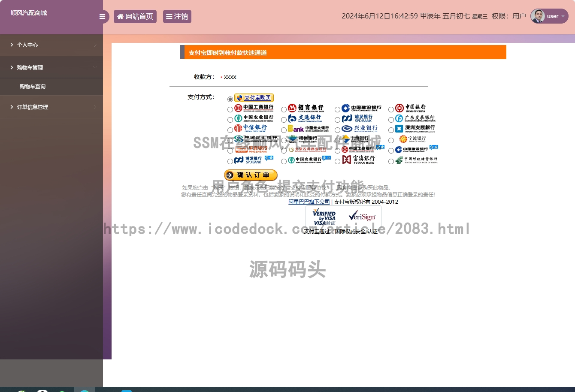Click the 浦发银行 SPD personal logo
Viewport: 575px width, 392px height.
click(x=358, y=118)
